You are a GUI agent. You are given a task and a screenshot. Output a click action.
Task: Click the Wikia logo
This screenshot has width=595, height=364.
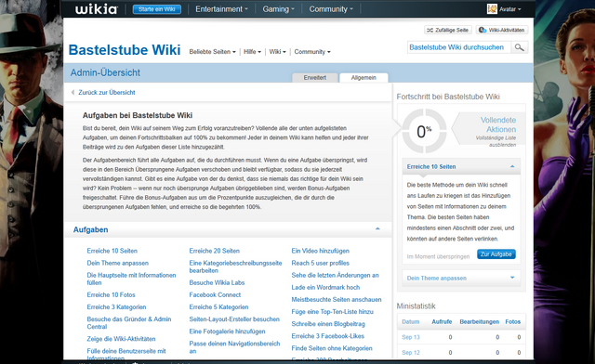pos(97,9)
